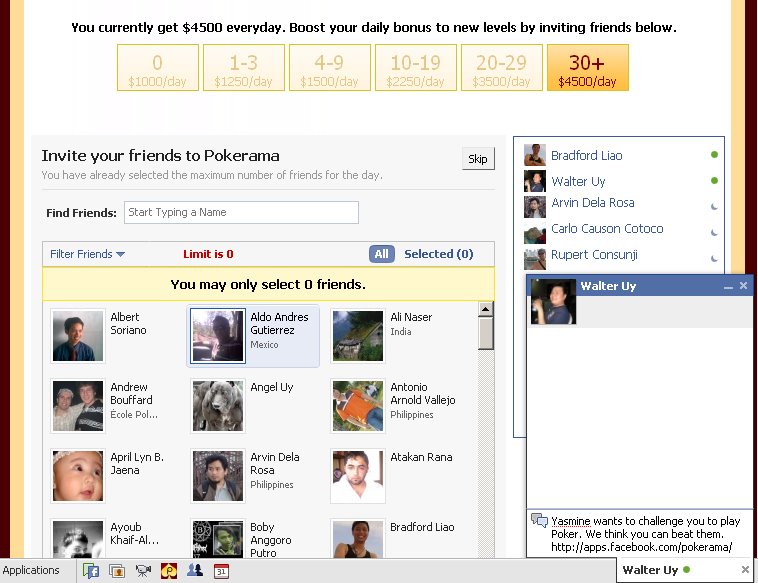Click Carlo Causon Cotoco's idle moon icon
The image size is (758, 583).
point(714,233)
